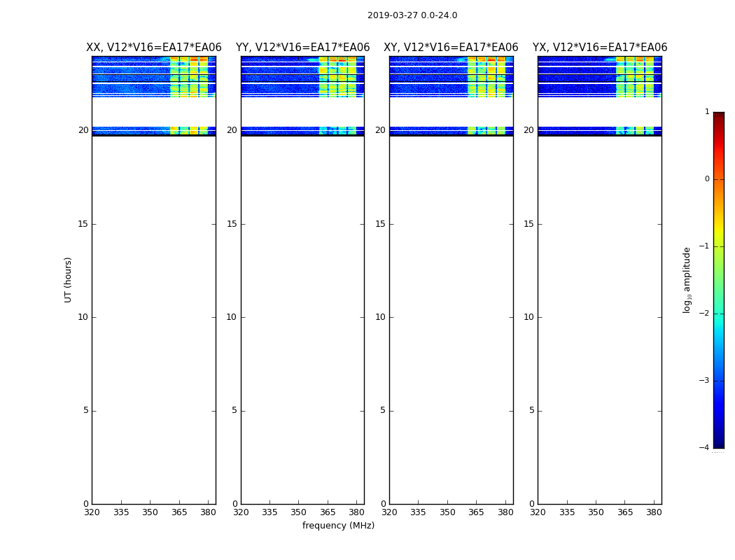Click the YY panel '365' frequency tick
The width and height of the screenshot is (735, 560).
click(x=328, y=512)
